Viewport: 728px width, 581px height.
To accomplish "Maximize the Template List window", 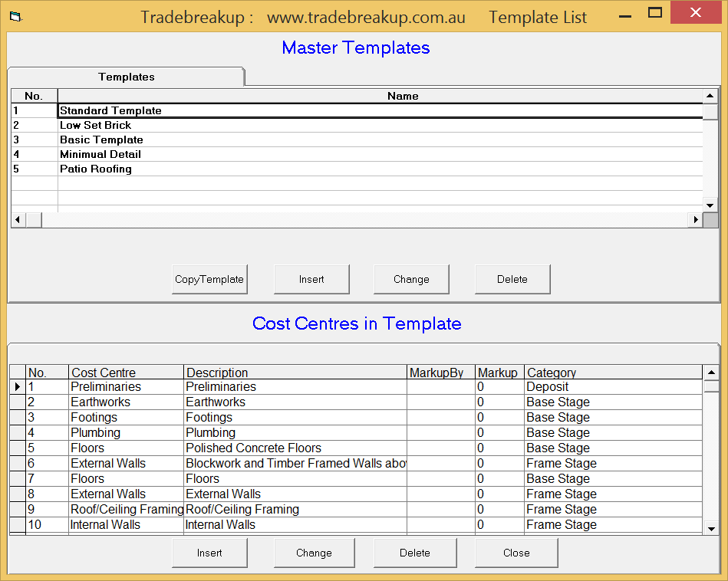I will click(x=655, y=13).
